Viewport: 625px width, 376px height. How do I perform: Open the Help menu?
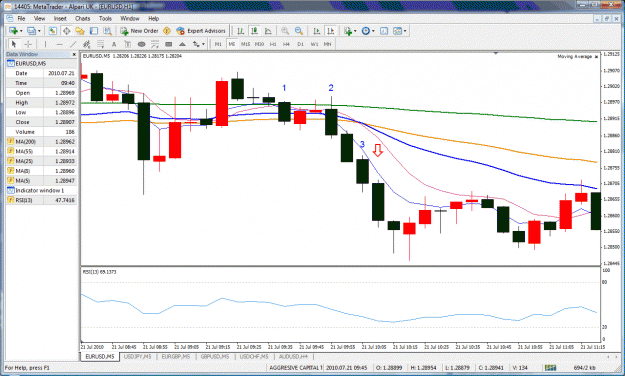point(153,18)
